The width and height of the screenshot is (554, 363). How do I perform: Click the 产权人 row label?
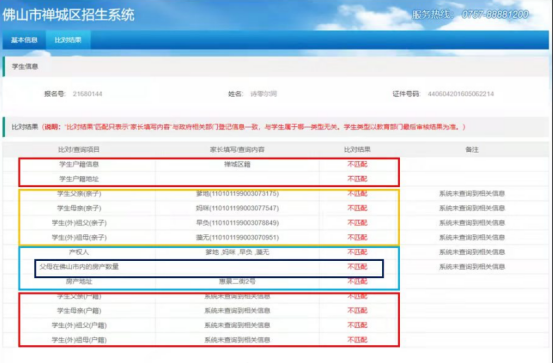click(x=79, y=252)
